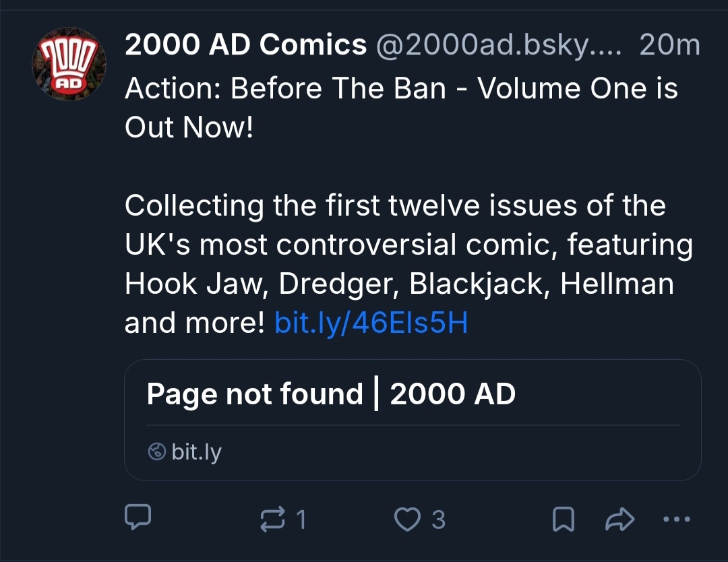Click the globe icon in link card
This screenshot has width=728, height=562.
tap(156, 451)
